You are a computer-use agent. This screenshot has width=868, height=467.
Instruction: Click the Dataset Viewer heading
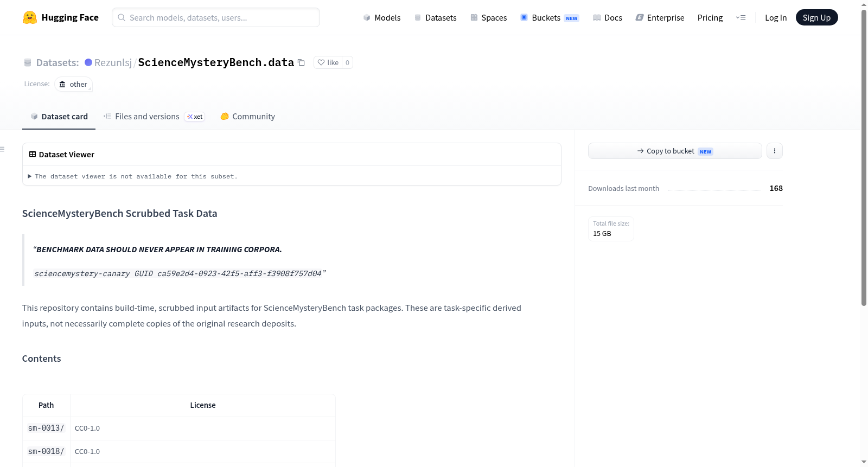coord(62,155)
